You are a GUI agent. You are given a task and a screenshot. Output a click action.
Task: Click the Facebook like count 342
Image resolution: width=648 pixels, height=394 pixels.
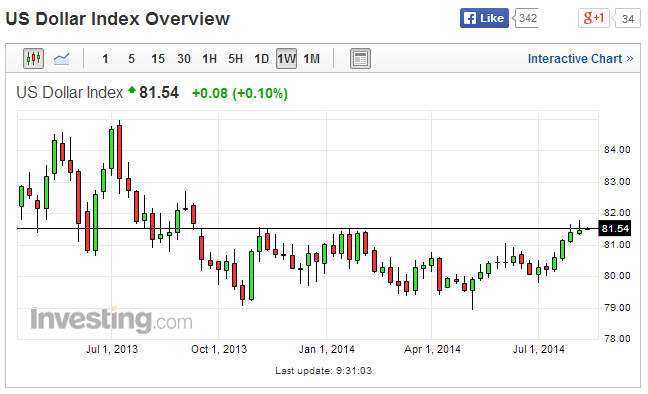pos(526,18)
